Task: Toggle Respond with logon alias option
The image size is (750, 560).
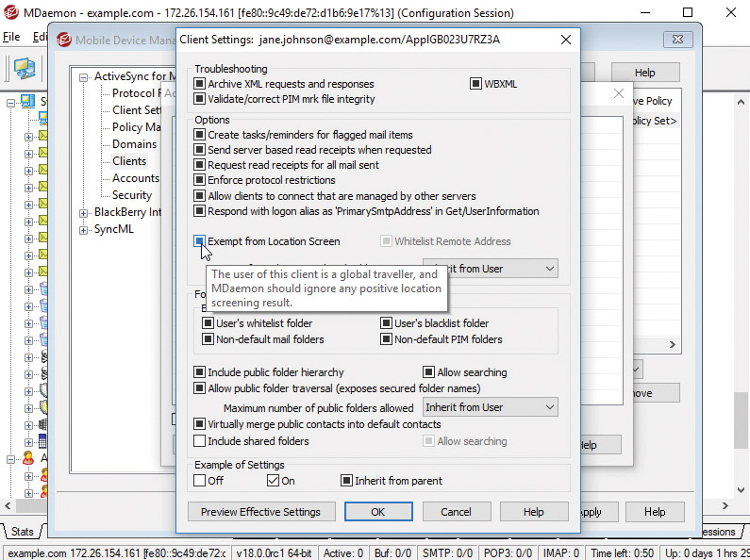Action: [x=199, y=211]
